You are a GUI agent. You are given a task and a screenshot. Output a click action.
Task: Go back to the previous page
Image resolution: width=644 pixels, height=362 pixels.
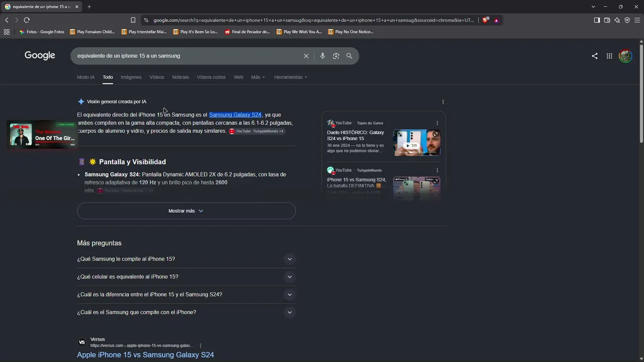point(7,20)
